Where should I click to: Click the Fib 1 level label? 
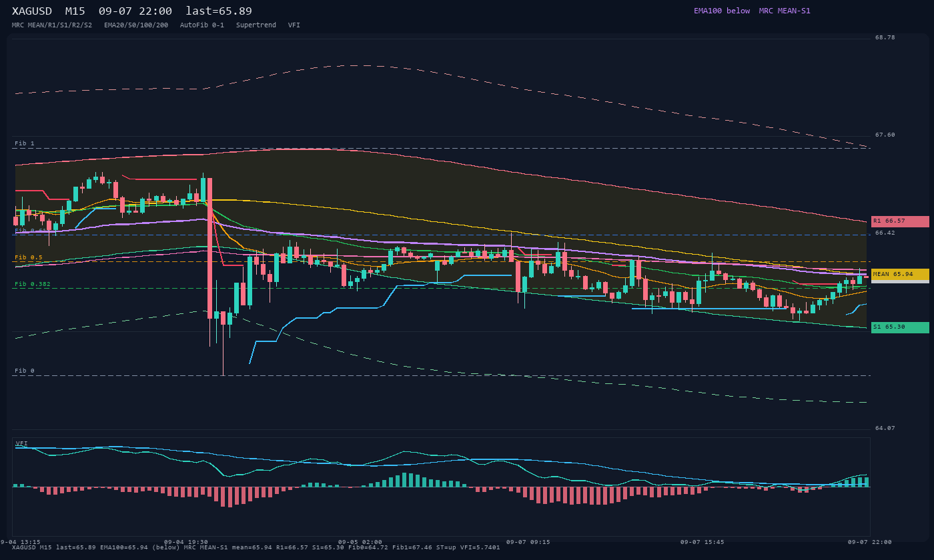25,143
